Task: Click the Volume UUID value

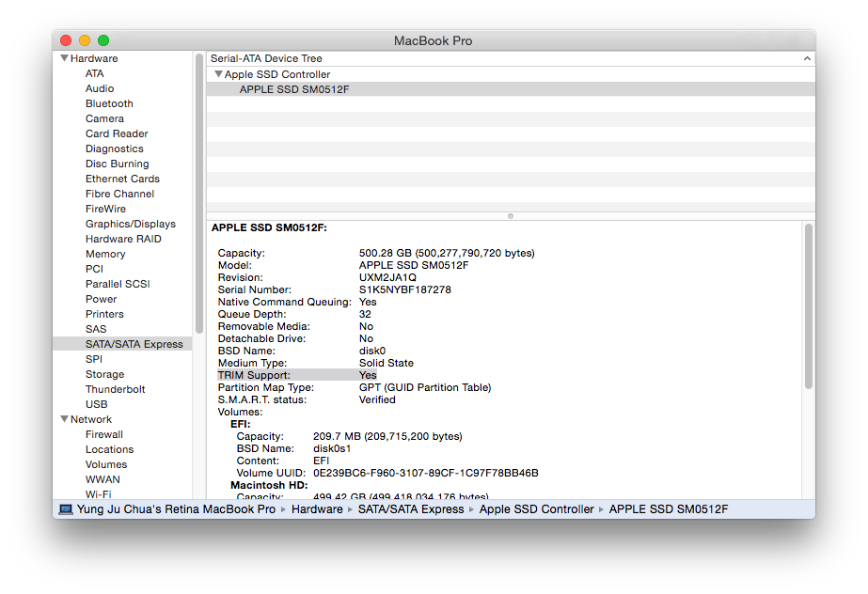Action: 426,473
